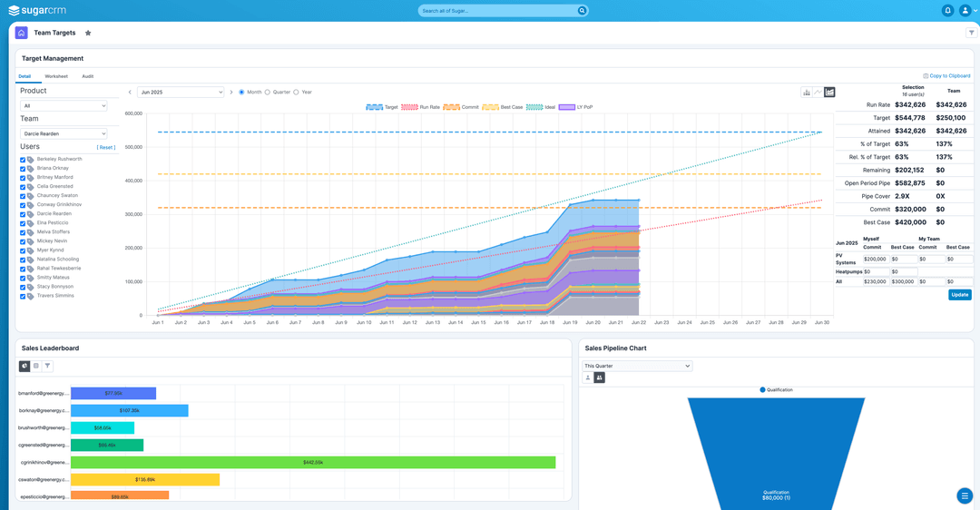Click the Copy to Clipboard link
Image resolution: width=980 pixels, height=510 pixels.
click(x=946, y=76)
